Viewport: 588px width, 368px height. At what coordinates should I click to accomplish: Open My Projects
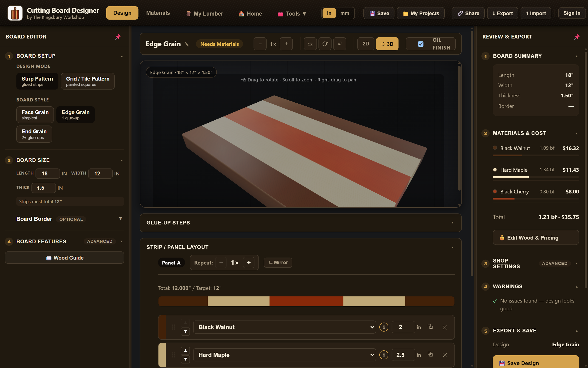[421, 13]
